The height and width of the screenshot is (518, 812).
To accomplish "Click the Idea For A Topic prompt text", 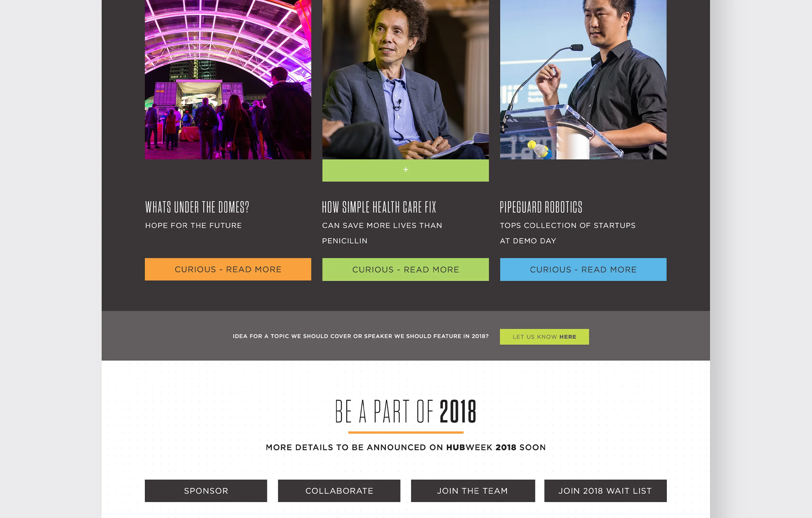I will pyautogui.click(x=361, y=336).
